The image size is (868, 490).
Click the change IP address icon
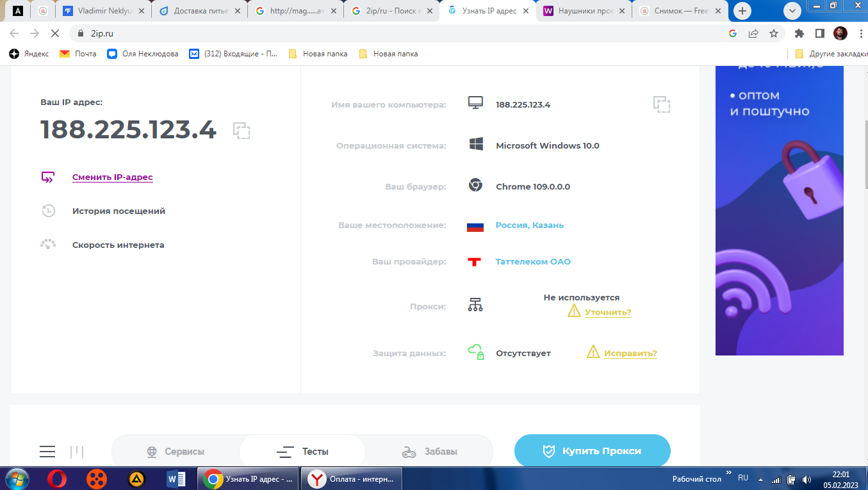pos(48,177)
